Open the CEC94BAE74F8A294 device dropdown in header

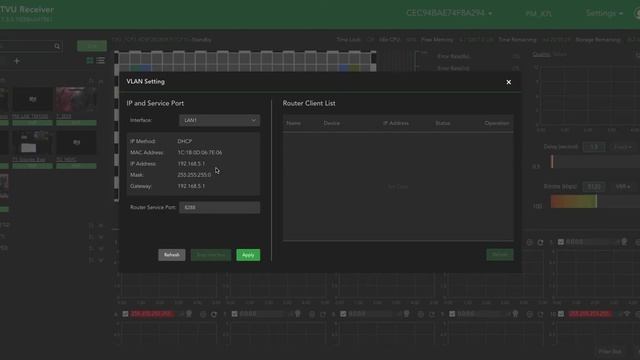(449, 13)
